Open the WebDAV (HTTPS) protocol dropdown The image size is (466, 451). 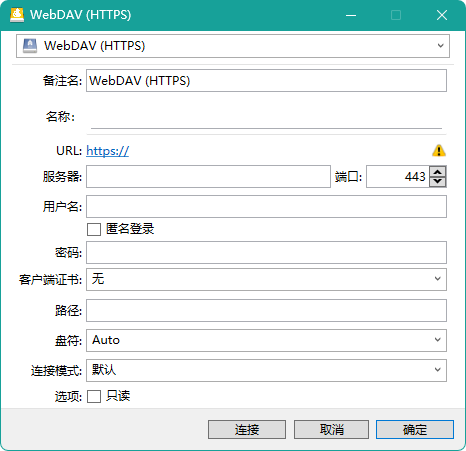(233, 46)
